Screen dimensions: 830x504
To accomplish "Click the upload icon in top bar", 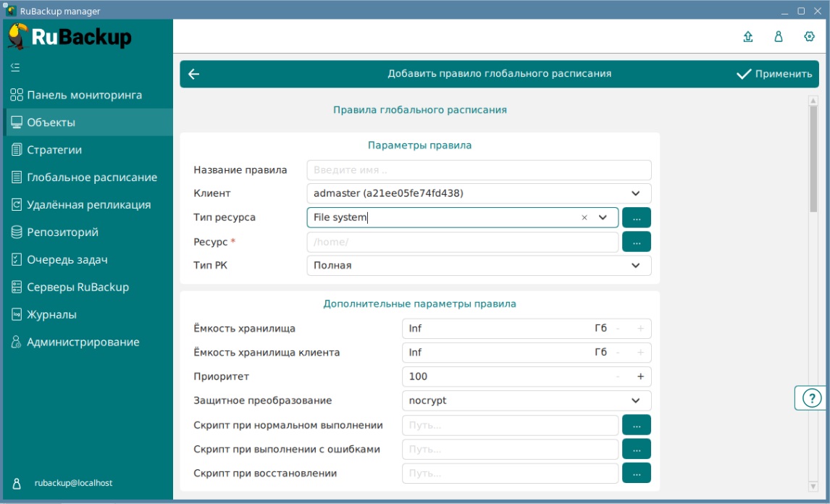I will (x=748, y=37).
